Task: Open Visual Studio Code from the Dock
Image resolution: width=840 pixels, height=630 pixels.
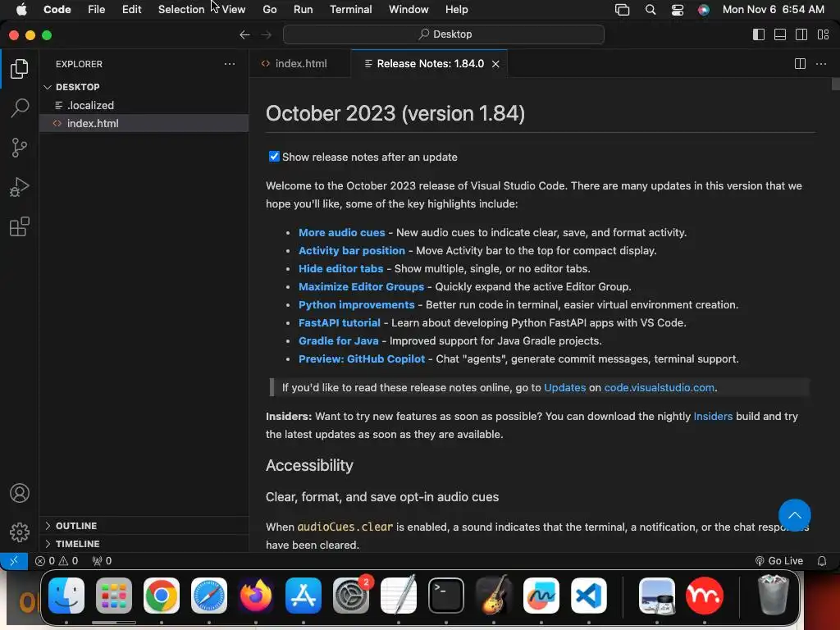Action: click(588, 596)
